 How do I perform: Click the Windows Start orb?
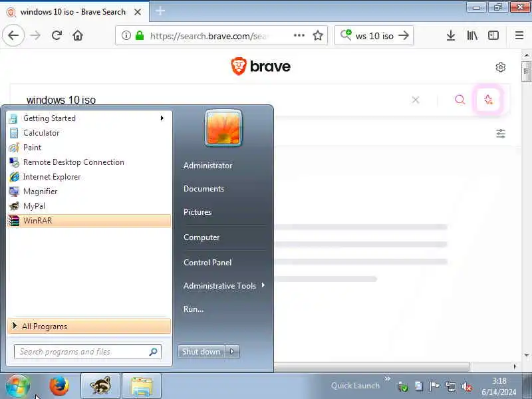tap(17, 386)
